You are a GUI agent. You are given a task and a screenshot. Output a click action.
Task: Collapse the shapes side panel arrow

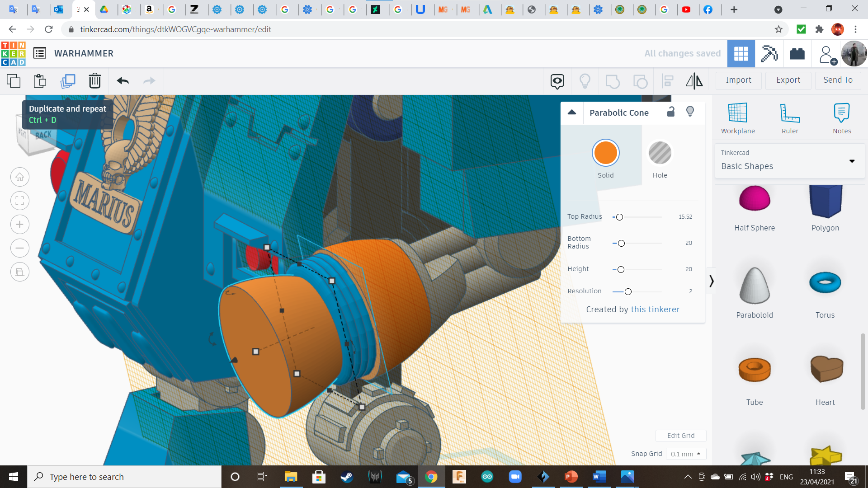tap(711, 281)
